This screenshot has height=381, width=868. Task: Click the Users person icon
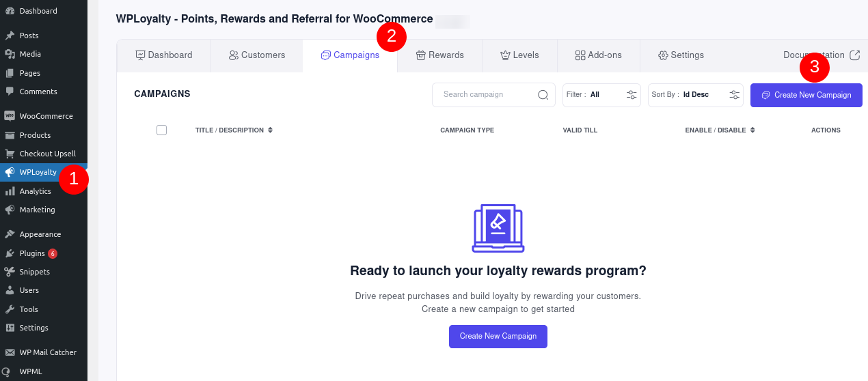10,290
